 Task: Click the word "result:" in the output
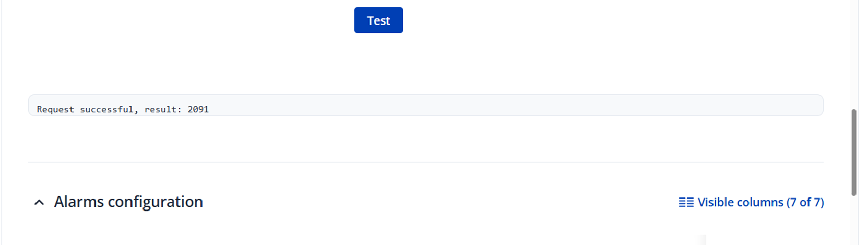(x=163, y=109)
